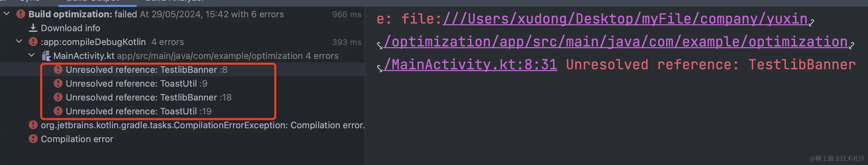868x165 pixels.
Task: Click error icon for TestlibBanner :8
Action: [58, 70]
